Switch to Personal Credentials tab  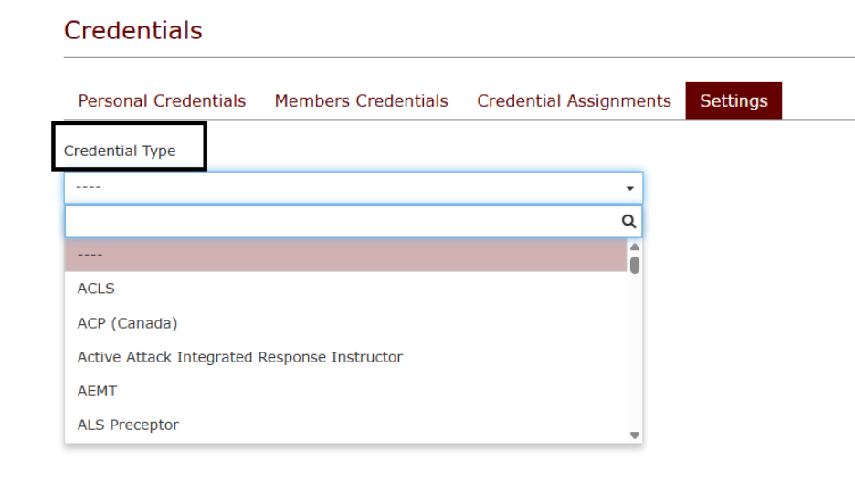pyautogui.click(x=162, y=100)
